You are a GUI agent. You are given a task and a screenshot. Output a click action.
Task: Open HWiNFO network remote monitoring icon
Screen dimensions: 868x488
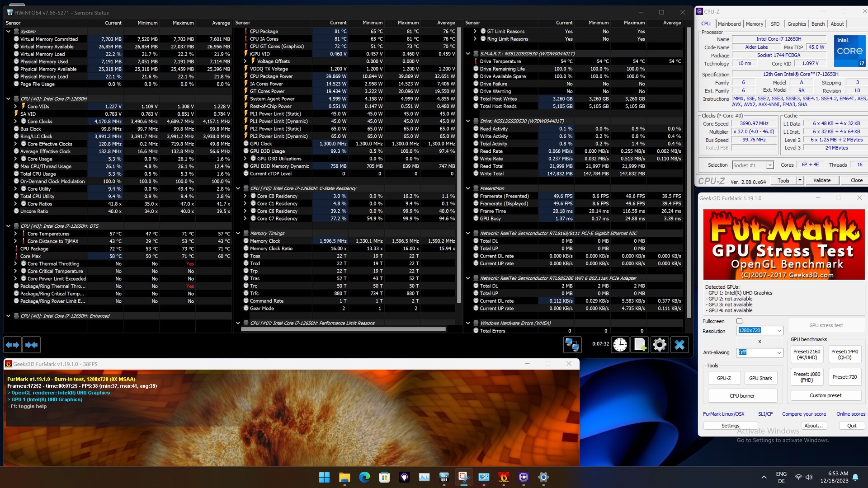[572, 345]
